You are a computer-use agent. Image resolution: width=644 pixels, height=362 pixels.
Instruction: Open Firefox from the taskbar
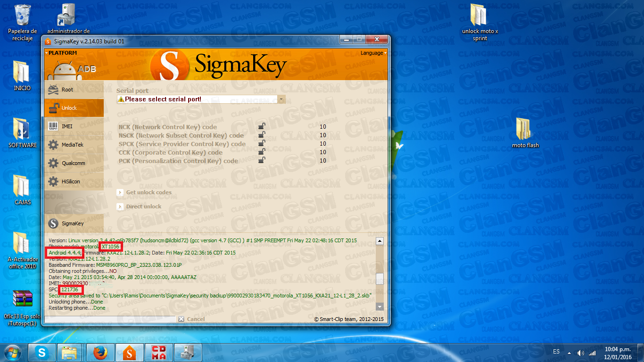tap(100, 353)
